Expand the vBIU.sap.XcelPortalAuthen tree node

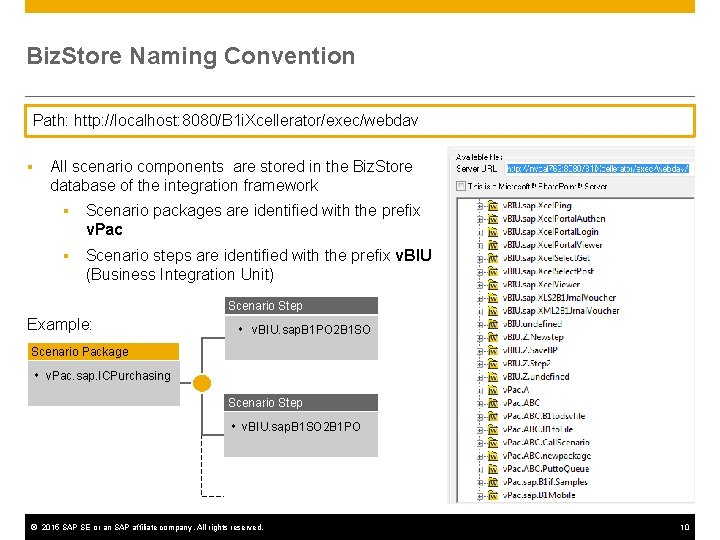(x=480, y=219)
